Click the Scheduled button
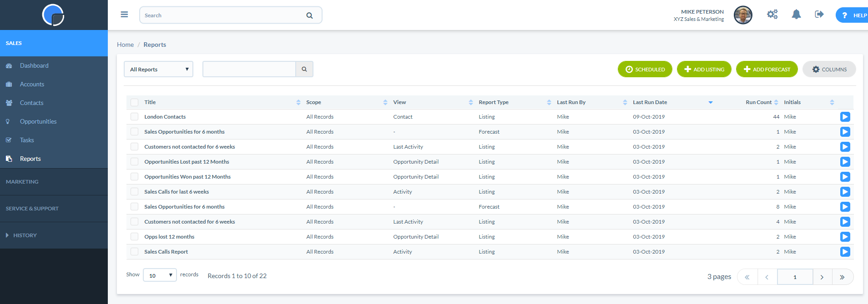 pyautogui.click(x=645, y=69)
